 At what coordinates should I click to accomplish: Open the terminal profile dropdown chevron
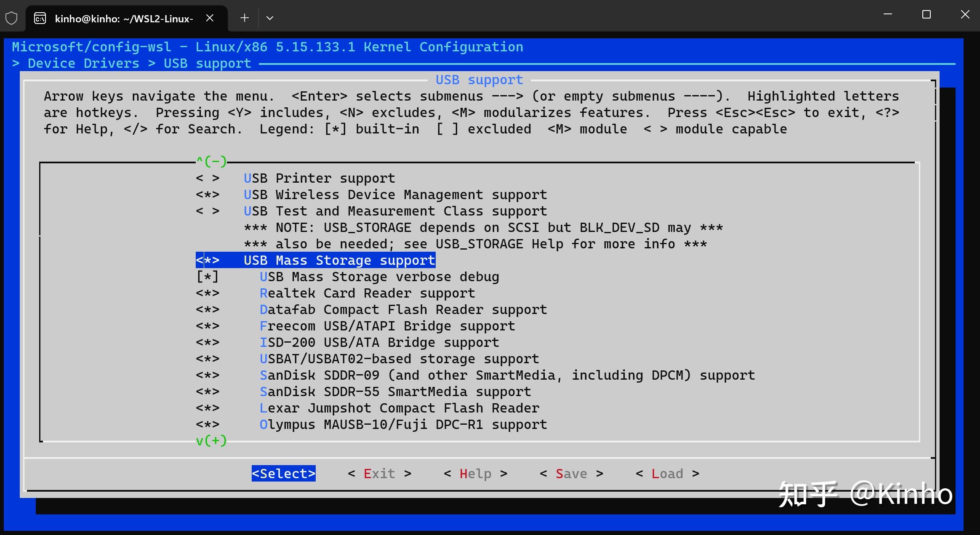[270, 18]
